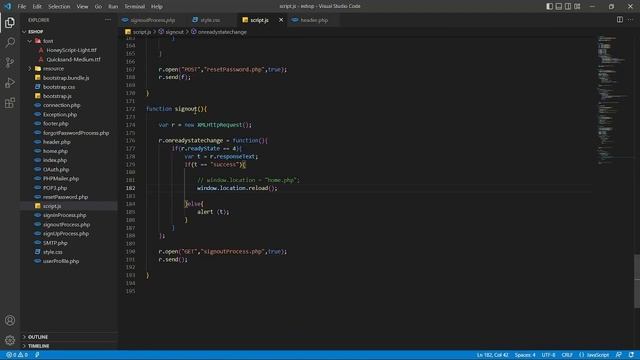Open the Explorer view in activity bar
The height and width of the screenshot is (360, 640).
(10, 22)
